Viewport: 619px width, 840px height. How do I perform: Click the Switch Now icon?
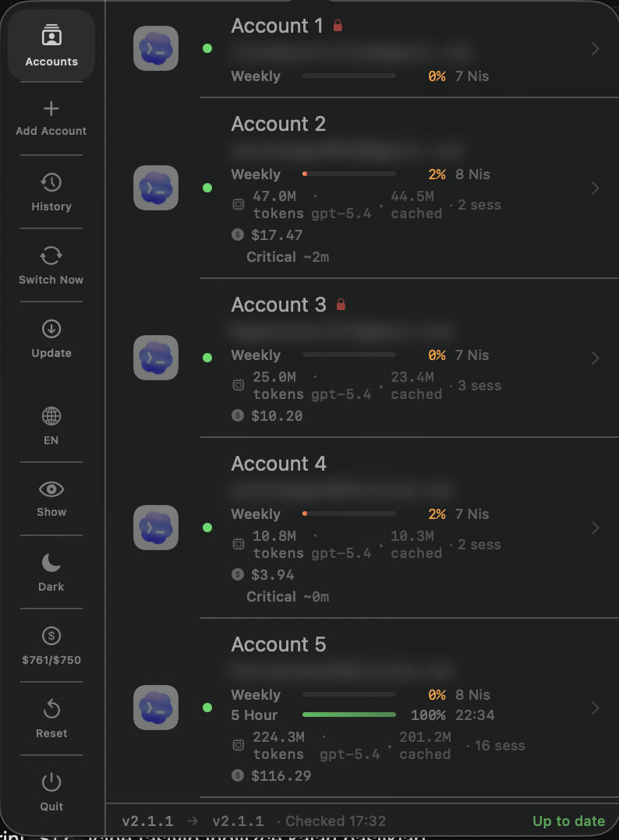(x=51, y=255)
